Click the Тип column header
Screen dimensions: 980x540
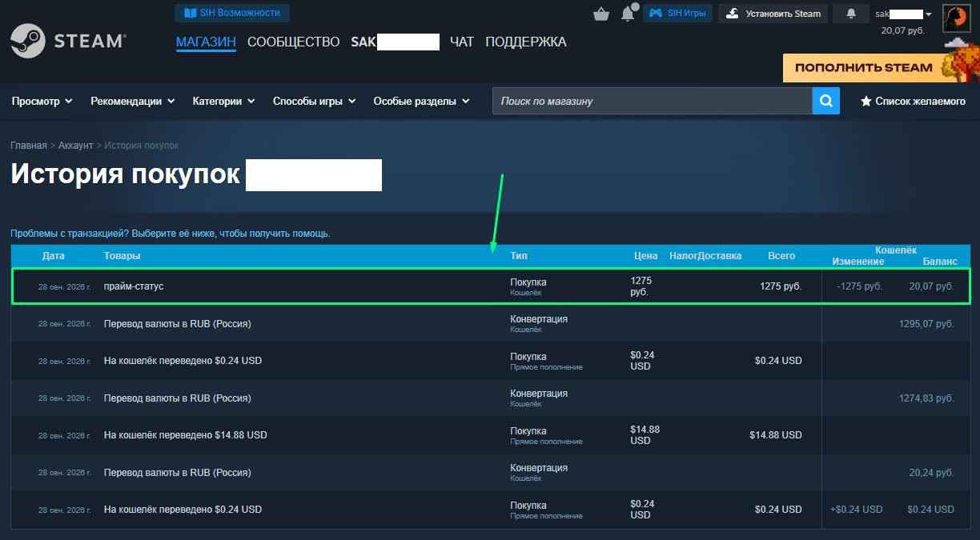coord(519,256)
